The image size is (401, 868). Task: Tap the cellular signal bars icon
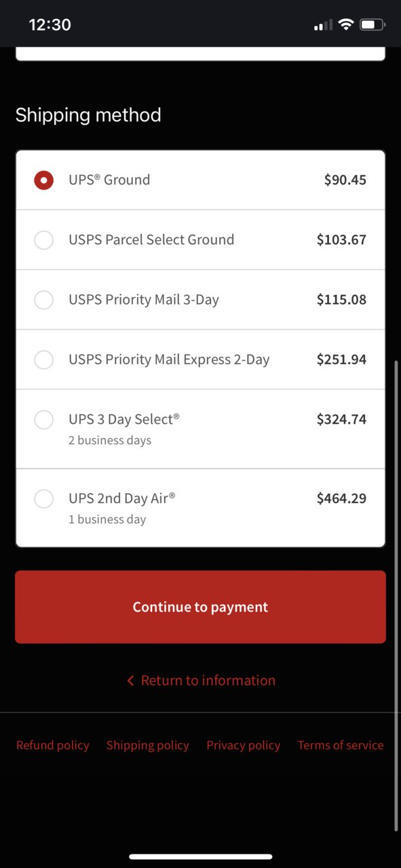point(323,25)
